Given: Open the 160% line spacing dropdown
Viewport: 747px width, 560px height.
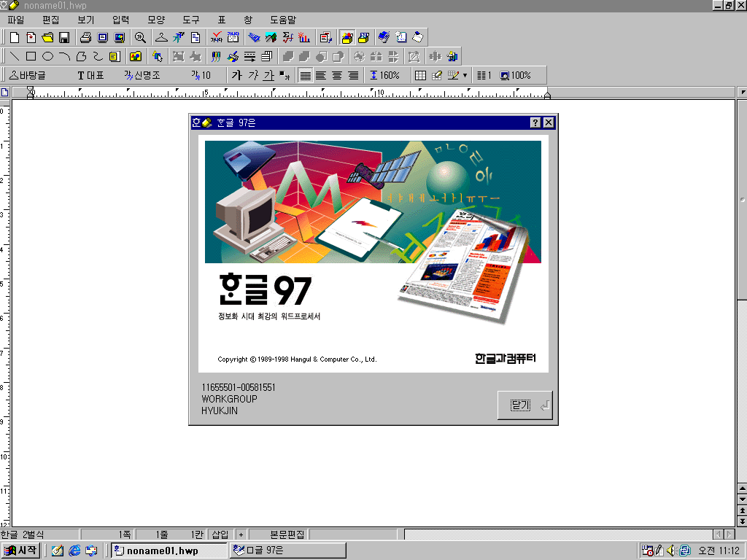Looking at the screenshot, I should (x=385, y=75).
